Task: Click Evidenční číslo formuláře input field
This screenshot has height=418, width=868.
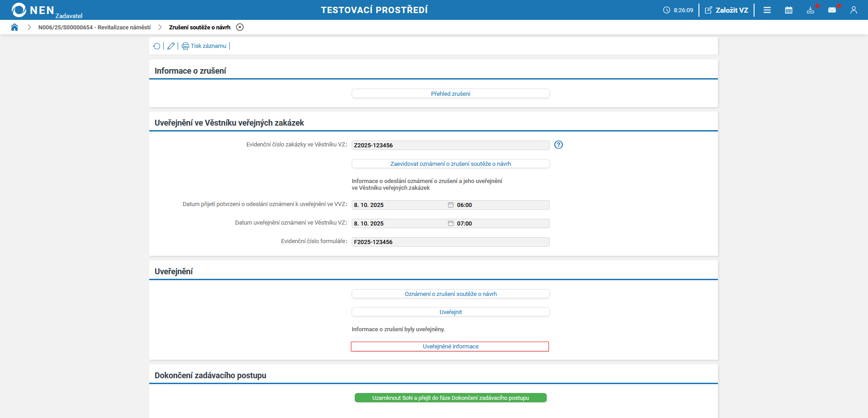Action: 450,242
